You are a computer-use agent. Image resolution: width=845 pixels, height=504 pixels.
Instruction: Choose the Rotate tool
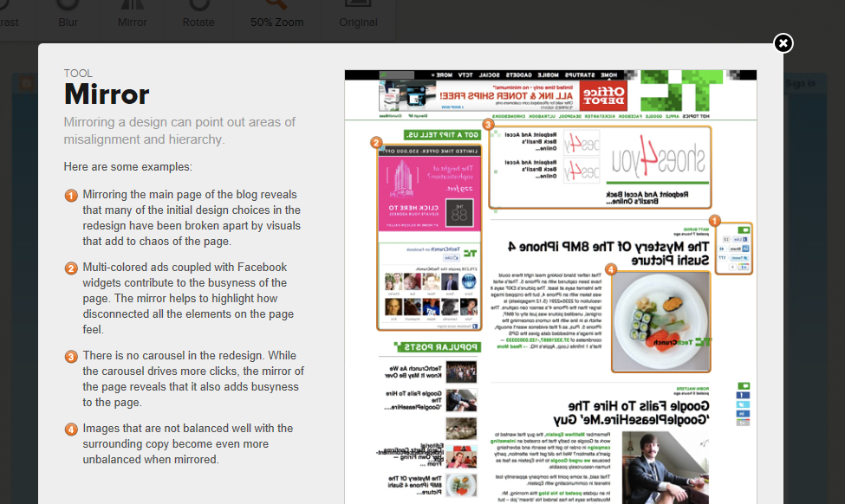point(198,14)
